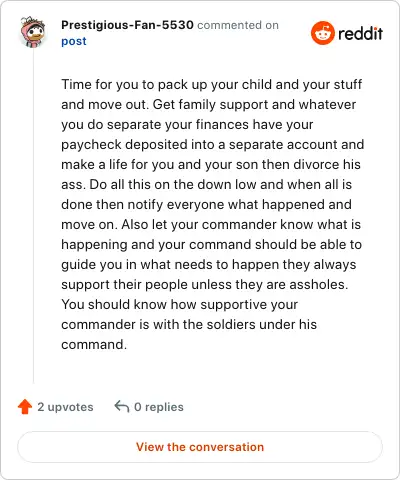This screenshot has height=480, width=400.
Task: Click the comment line starting "Time for you"
Action: point(212,84)
